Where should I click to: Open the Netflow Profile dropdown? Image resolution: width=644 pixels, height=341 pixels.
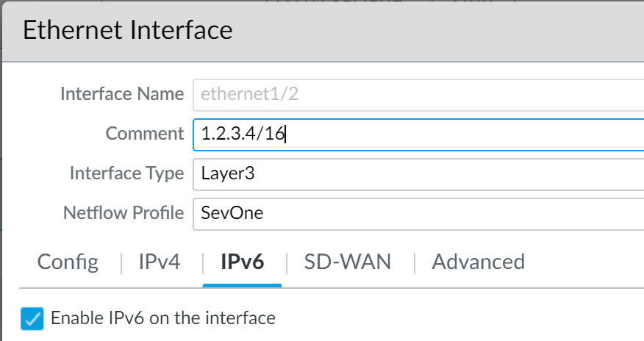coord(418,213)
